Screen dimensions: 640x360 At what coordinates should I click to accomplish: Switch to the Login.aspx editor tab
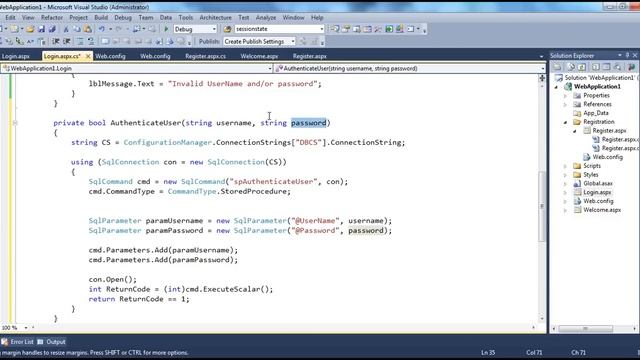pos(16,56)
